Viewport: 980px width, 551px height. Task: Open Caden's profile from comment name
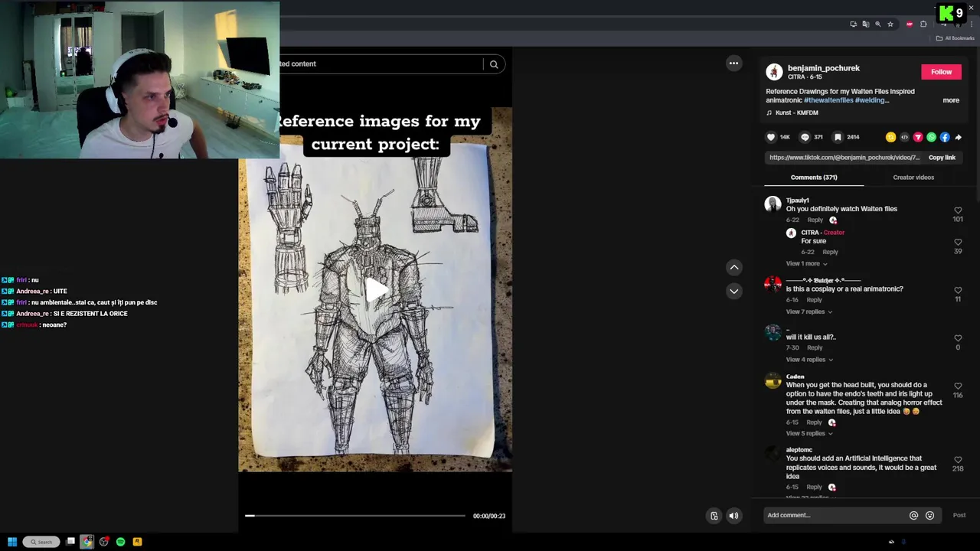coord(795,377)
